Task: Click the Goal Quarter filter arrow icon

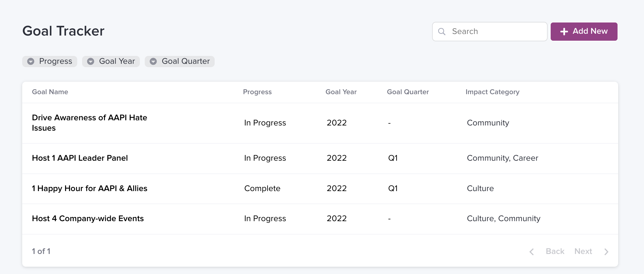Action: tap(153, 61)
